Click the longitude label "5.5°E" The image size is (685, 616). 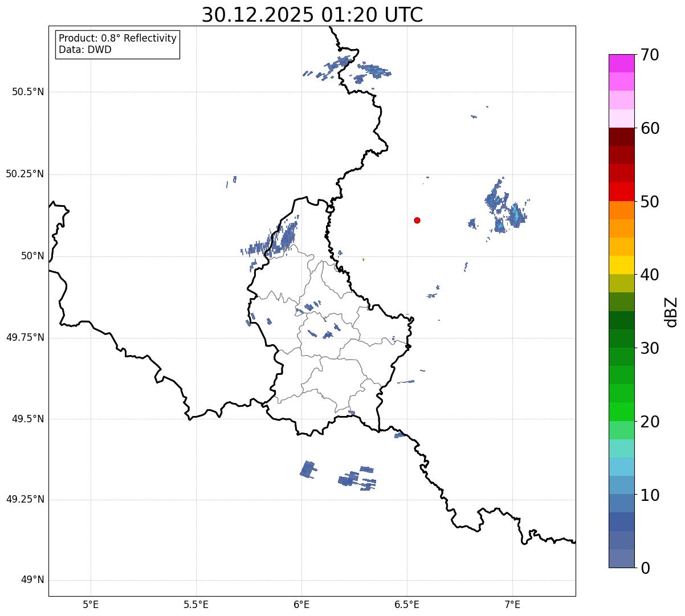click(x=196, y=604)
